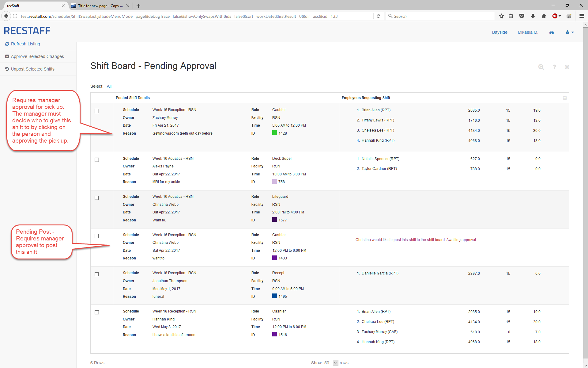588x368 pixels.
Task: Open the dashboard gauge icon in header
Action: click(552, 33)
